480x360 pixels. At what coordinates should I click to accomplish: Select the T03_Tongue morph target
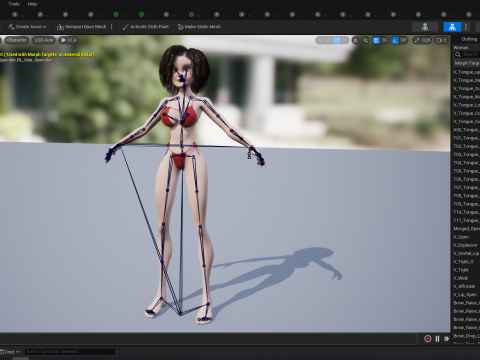[466, 154]
